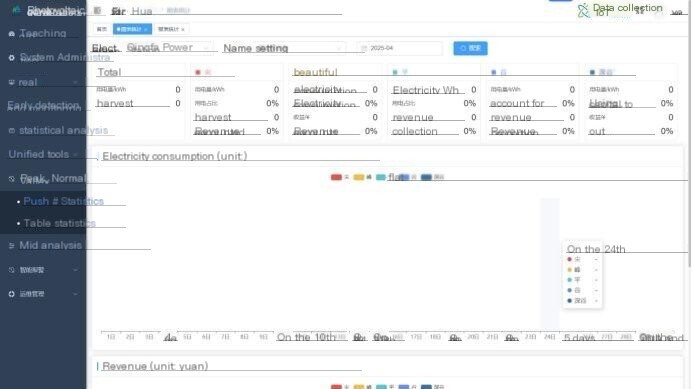The height and width of the screenshot is (389, 692).
Task: Select Table statistics submenu item
Action: [x=60, y=223]
